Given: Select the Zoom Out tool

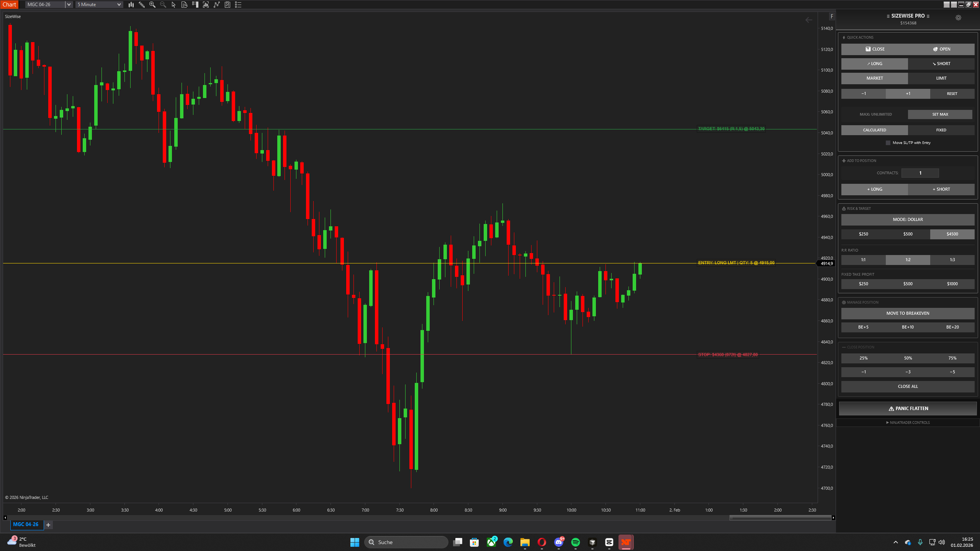Looking at the screenshot, I should coord(163,4).
